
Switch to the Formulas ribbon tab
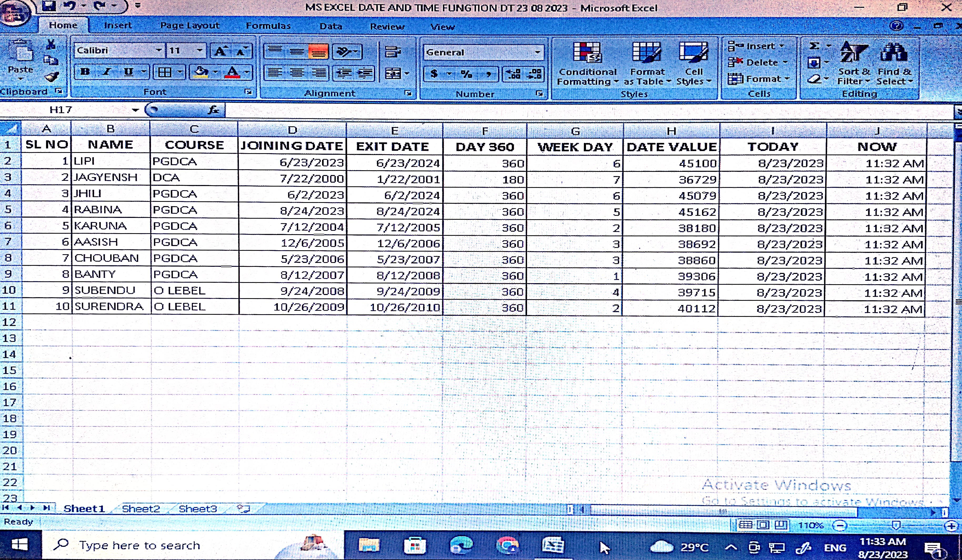(x=268, y=26)
